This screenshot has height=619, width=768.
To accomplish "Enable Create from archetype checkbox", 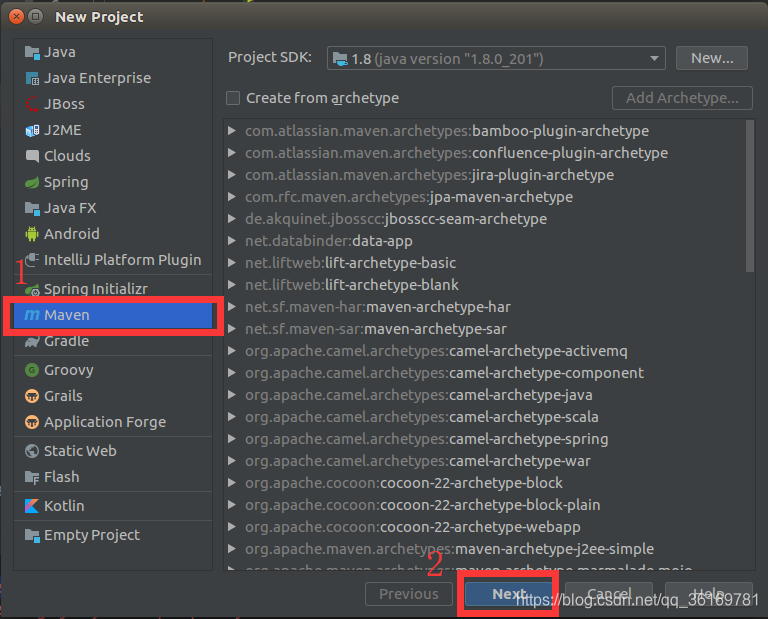I will 233,98.
